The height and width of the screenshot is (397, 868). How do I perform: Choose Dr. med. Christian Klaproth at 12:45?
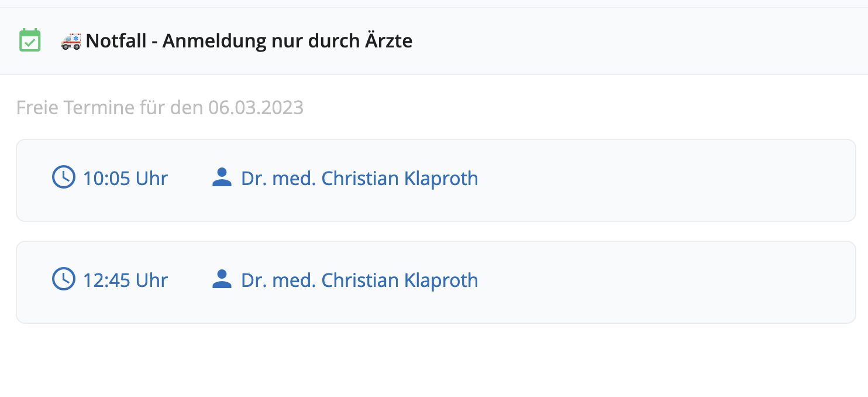[360, 280]
